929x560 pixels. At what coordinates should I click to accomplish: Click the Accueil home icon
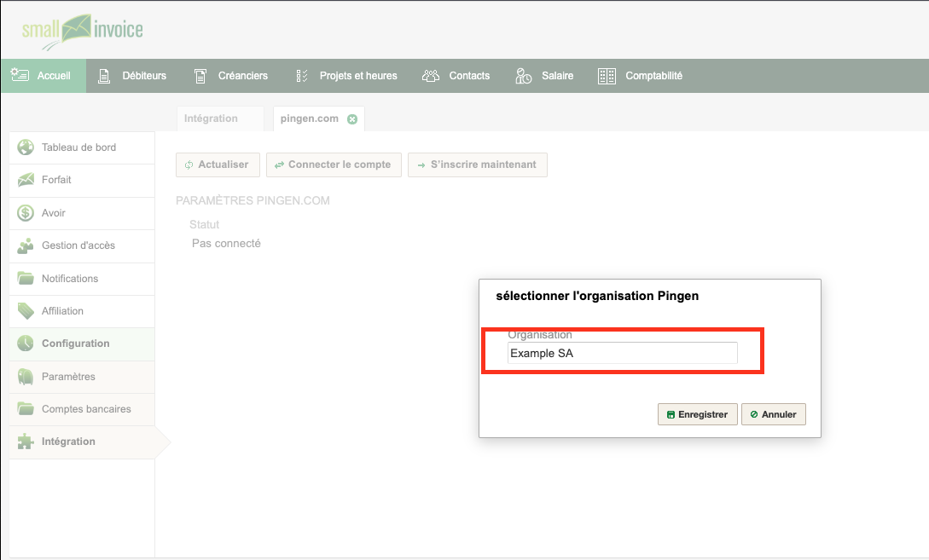[x=20, y=75]
